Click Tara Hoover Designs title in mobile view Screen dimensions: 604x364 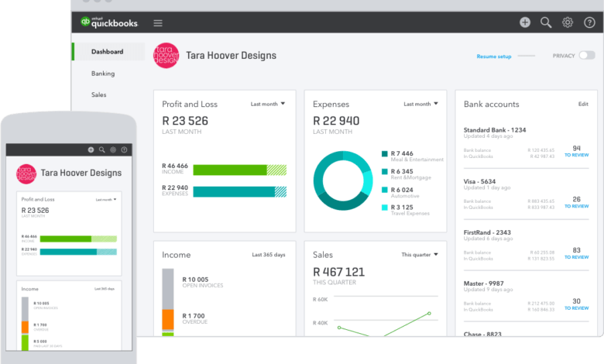tap(81, 173)
